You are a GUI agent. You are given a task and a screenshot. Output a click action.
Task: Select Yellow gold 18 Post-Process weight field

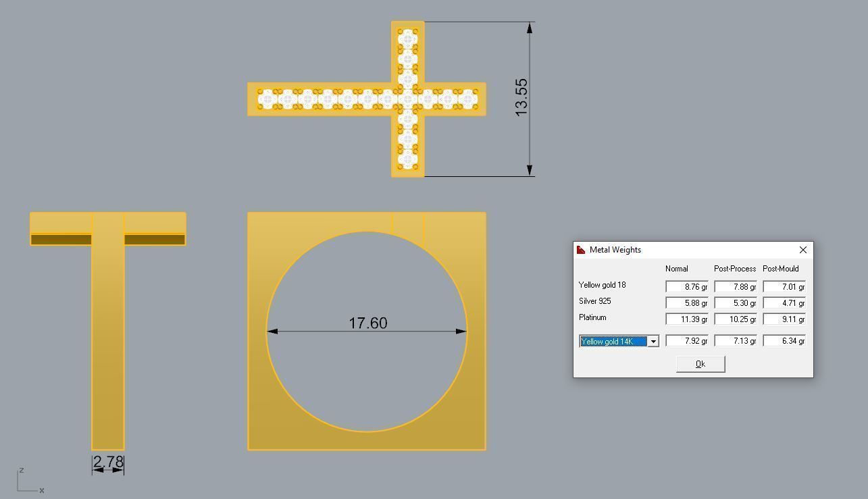(736, 287)
